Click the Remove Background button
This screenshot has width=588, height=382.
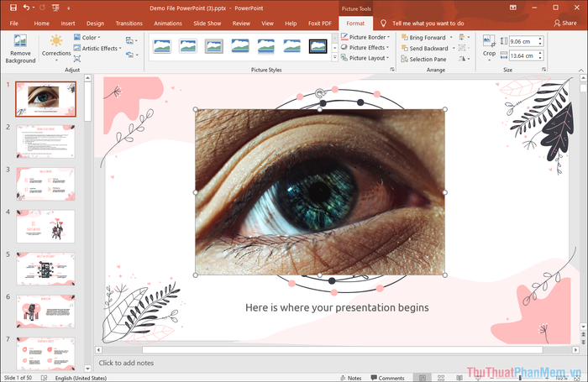20,49
